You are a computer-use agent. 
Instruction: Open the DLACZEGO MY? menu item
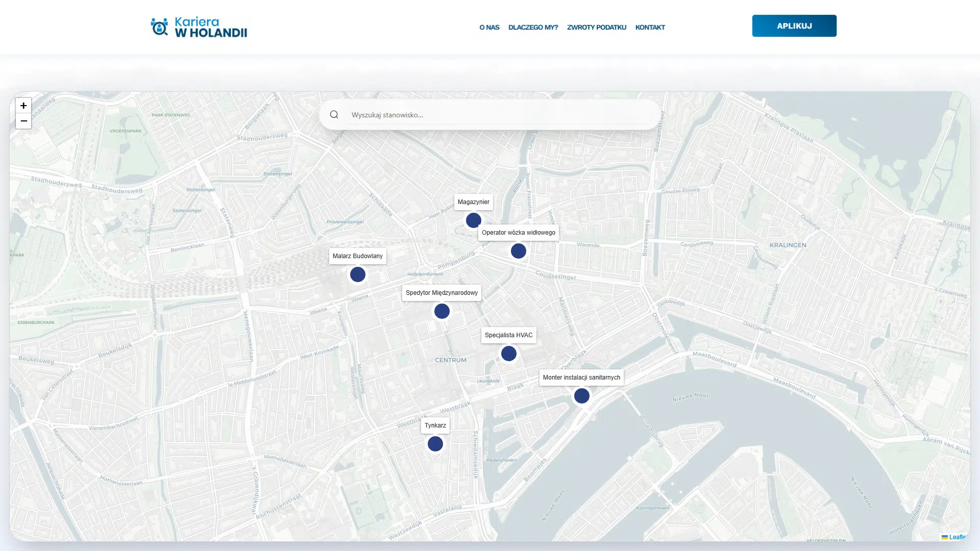[533, 28]
